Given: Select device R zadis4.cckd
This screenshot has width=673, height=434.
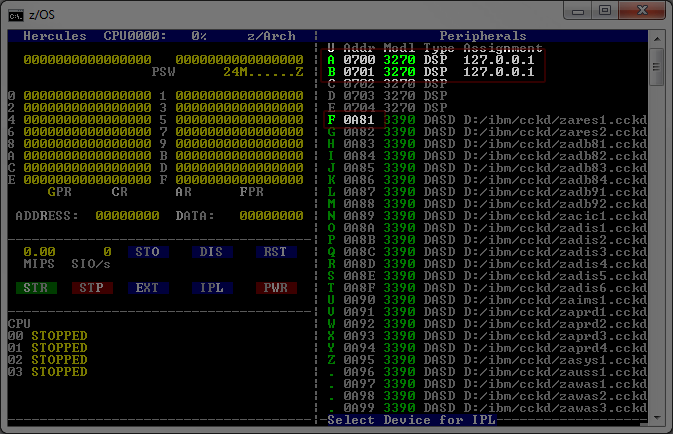Looking at the screenshot, I should point(487,264).
